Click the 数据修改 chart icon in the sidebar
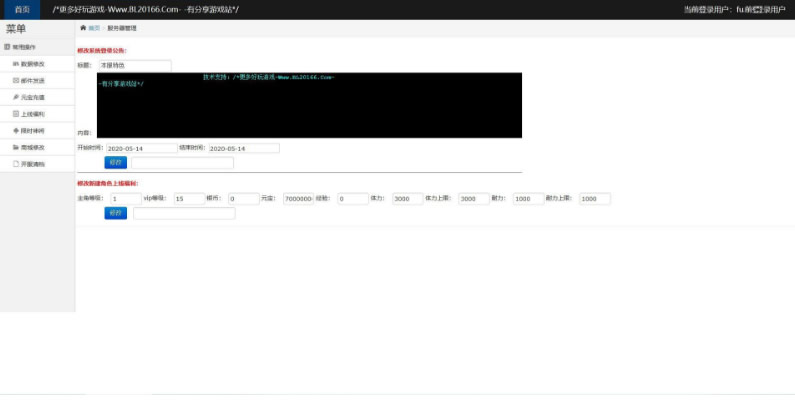 click(x=16, y=64)
